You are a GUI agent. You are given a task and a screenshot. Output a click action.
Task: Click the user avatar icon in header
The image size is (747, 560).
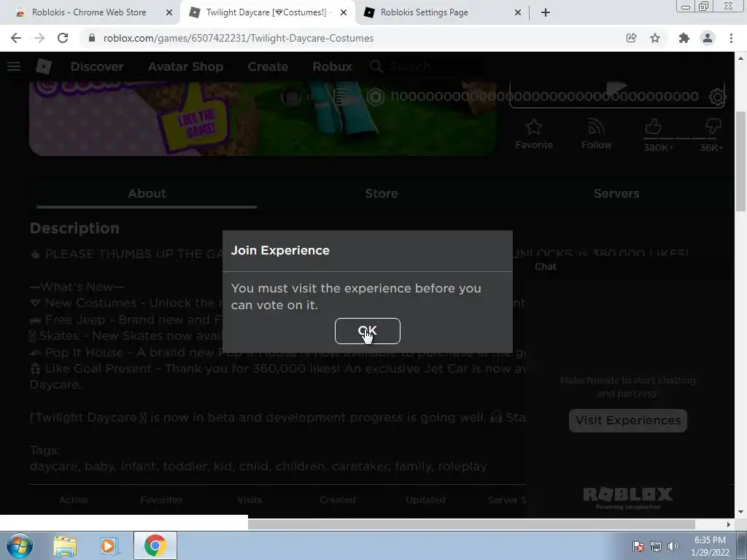coord(290,97)
